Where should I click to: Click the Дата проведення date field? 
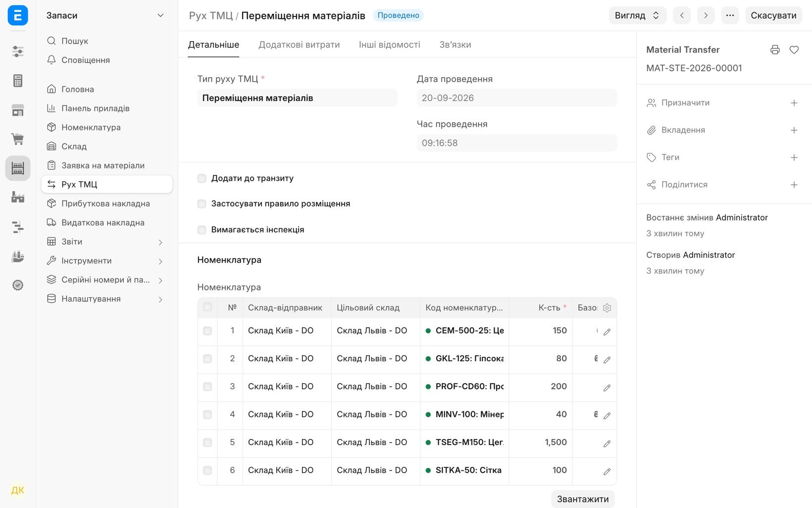[x=516, y=98]
